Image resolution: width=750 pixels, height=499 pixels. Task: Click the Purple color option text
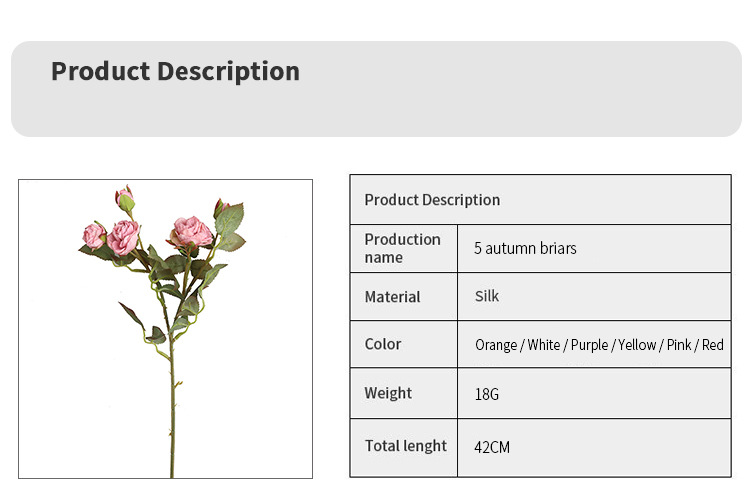point(589,345)
